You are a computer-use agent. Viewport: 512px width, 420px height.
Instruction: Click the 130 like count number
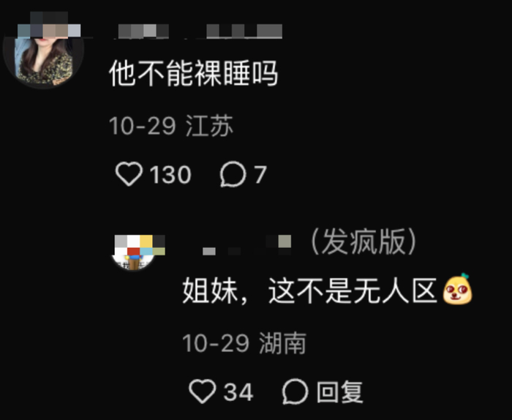tap(170, 174)
